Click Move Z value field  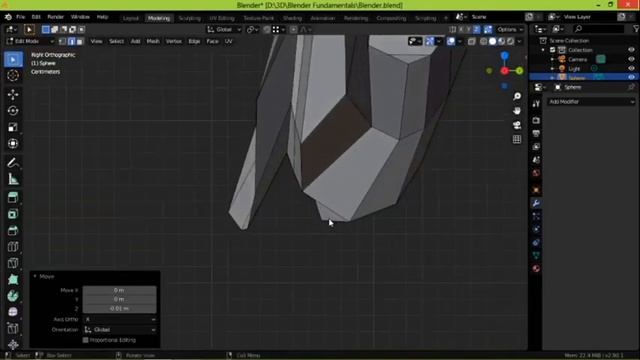[x=120, y=308]
